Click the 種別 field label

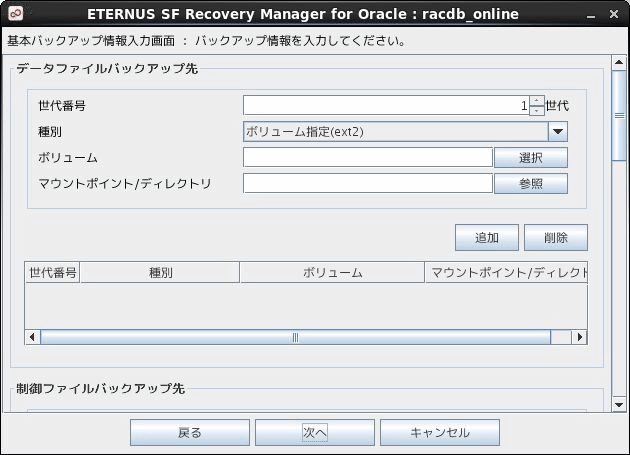[50, 131]
